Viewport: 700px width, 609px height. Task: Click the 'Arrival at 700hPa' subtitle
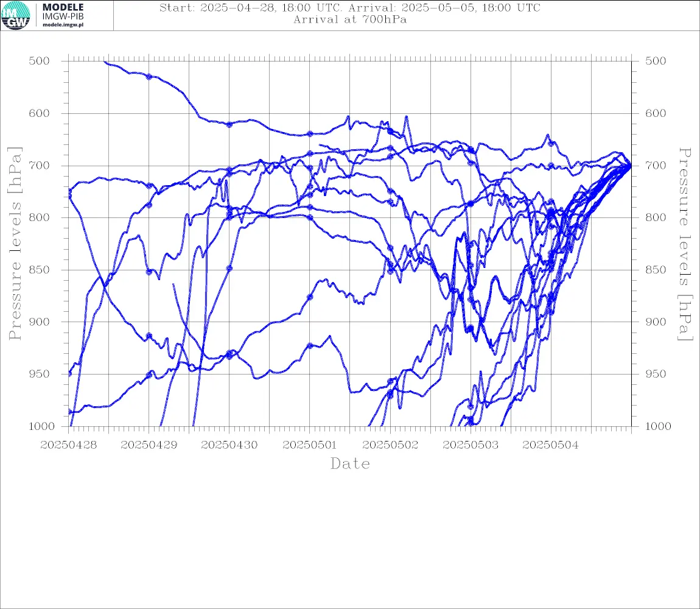point(350,19)
